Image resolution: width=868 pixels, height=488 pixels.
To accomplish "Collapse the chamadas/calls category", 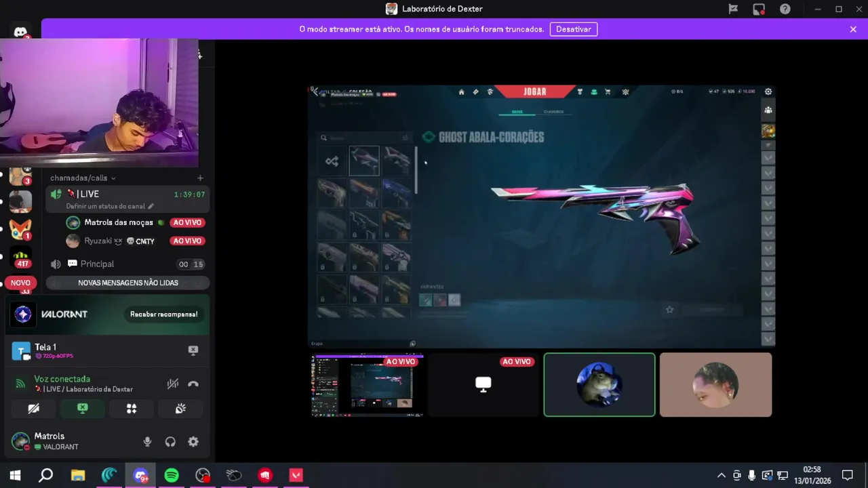I will [83, 178].
